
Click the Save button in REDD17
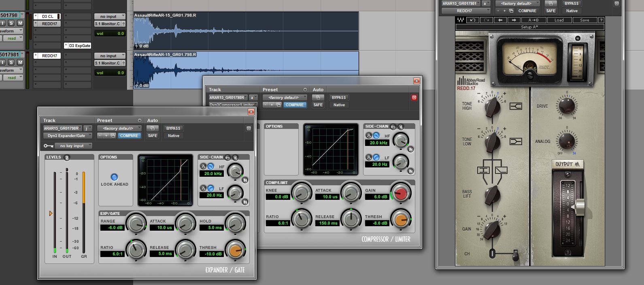click(584, 20)
